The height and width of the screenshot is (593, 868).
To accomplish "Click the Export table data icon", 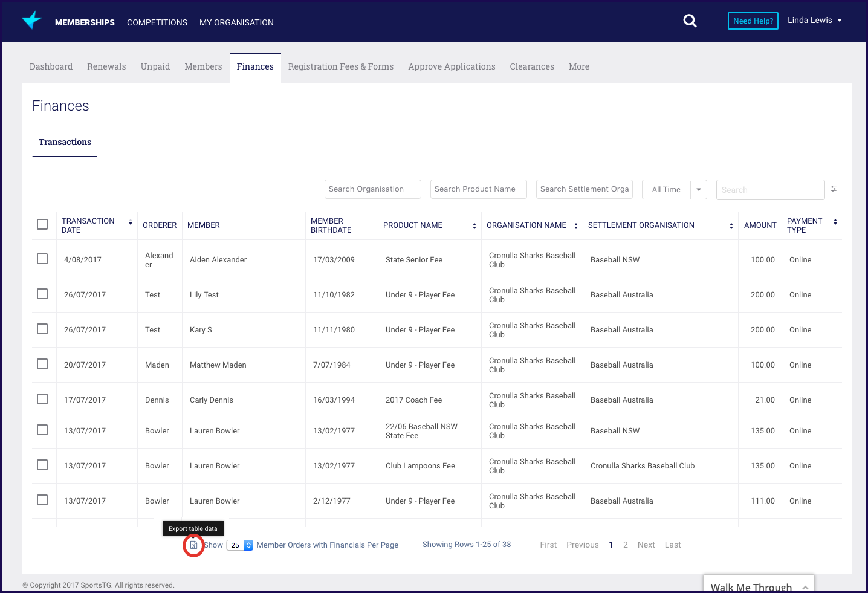I will tap(193, 545).
